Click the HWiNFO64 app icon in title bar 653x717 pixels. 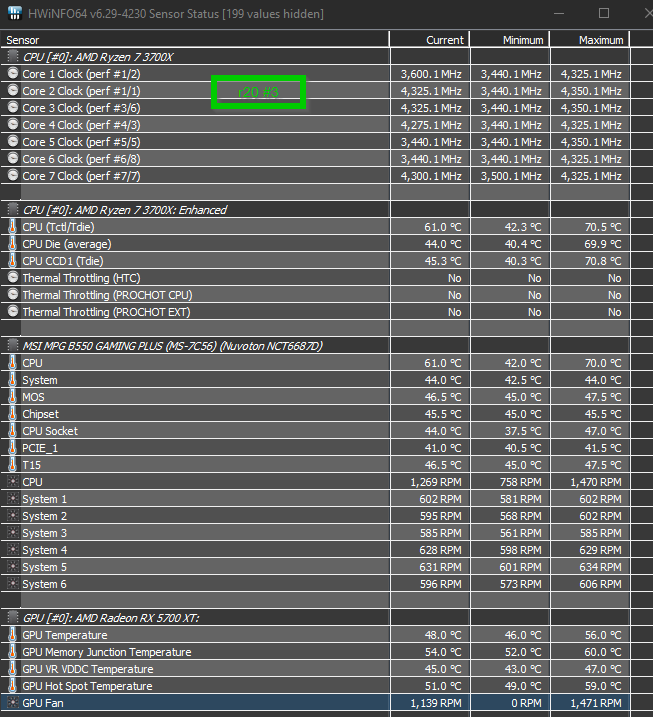click(x=15, y=13)
